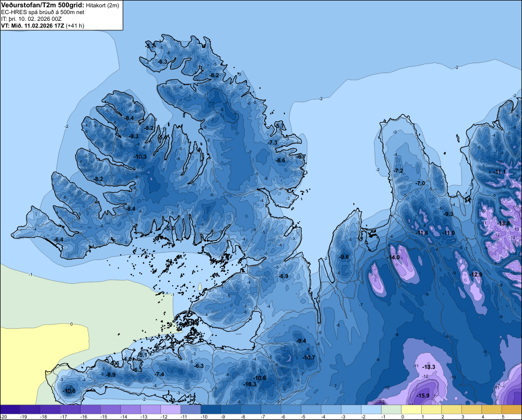522x420 pixels.
Task: Select the -8.9 temperature label
Action: 110,375
